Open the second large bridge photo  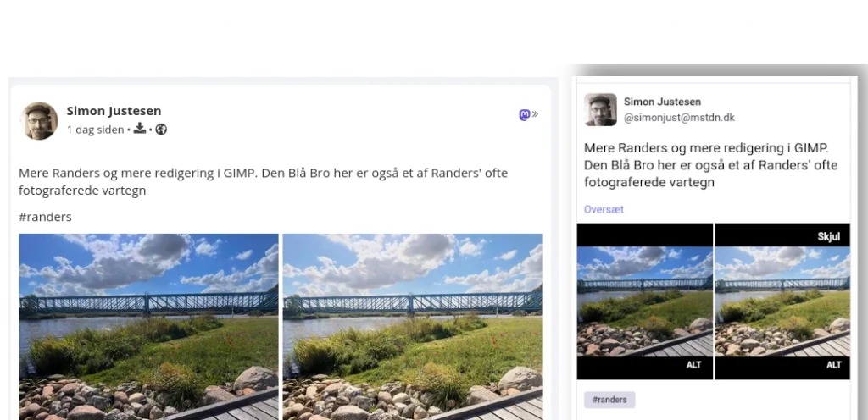pyautogui.click(x=413, y=327)
